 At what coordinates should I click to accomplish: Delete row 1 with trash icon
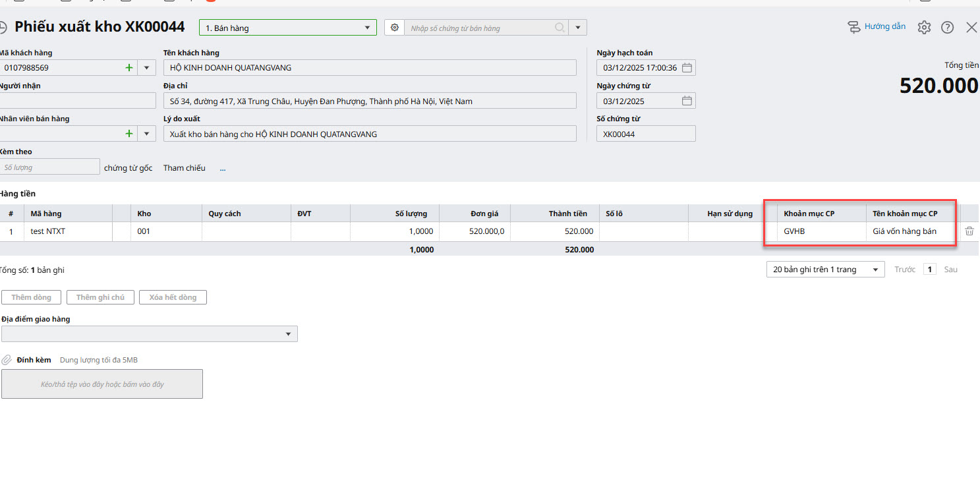point(969,231)
